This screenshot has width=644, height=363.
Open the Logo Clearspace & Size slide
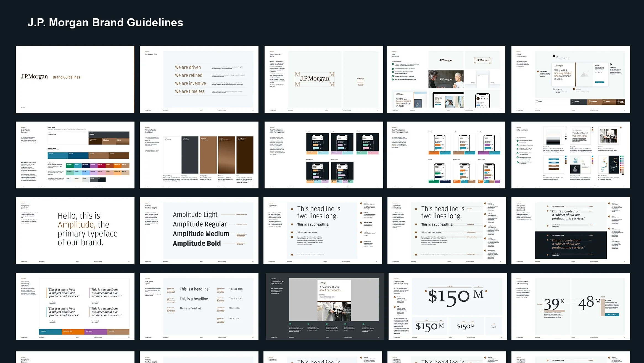tap(324, 79)
